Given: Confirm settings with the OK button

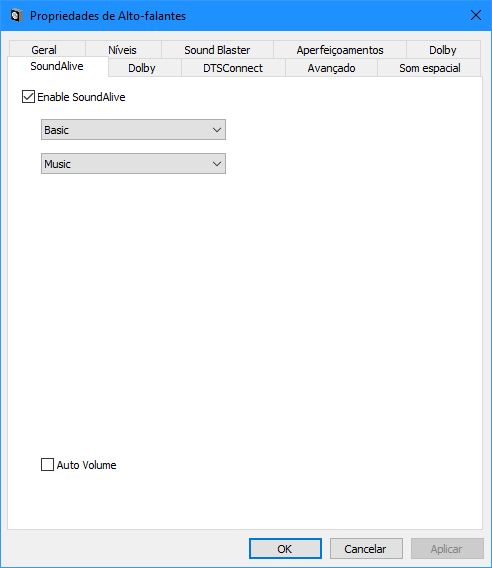Looking at the screenshot, I should coord(285,549).
